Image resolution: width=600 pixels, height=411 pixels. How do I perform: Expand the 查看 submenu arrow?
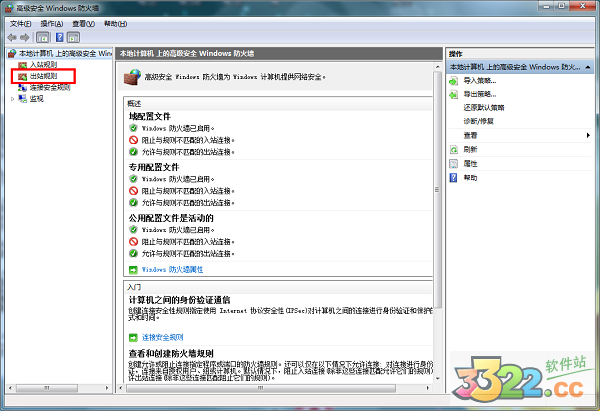[588, 135]
